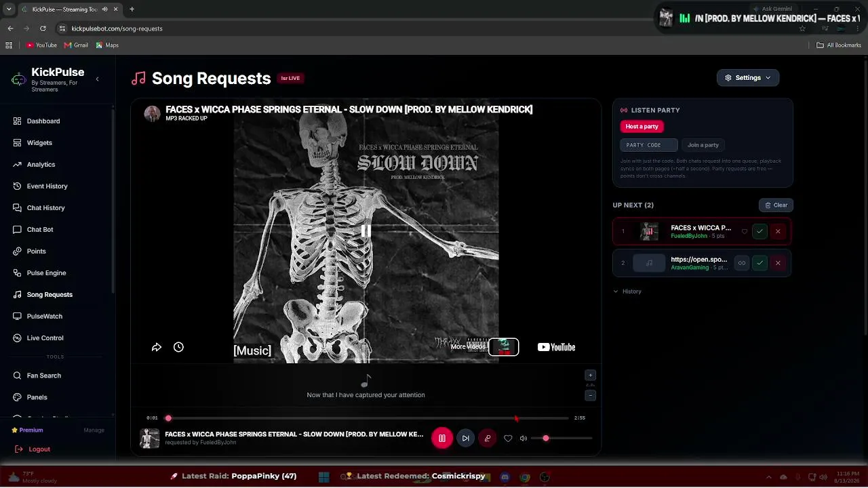The image size is (868, 488).
Task: Click Manage subscription link
Action: [94, 430]
